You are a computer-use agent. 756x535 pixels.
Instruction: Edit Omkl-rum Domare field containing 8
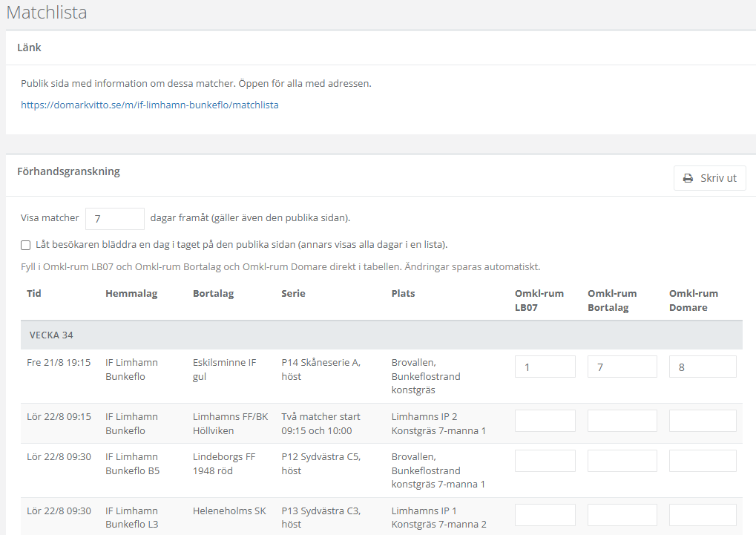pos(703,367)
